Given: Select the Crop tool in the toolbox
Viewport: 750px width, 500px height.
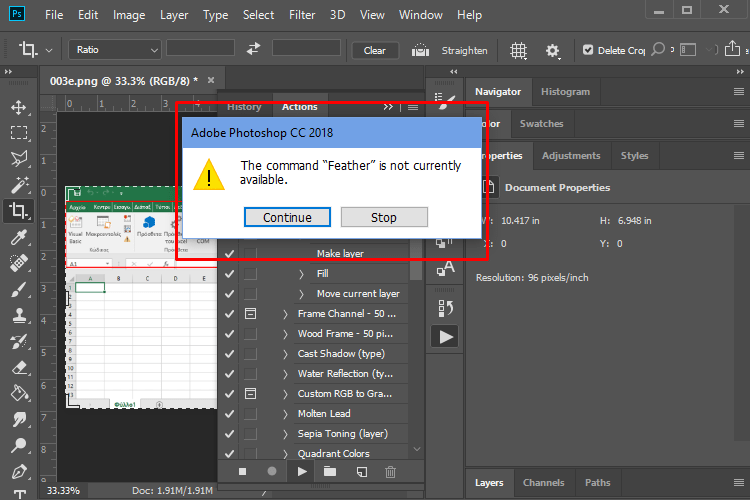Looking at the screenshot, I should (19, 211).
